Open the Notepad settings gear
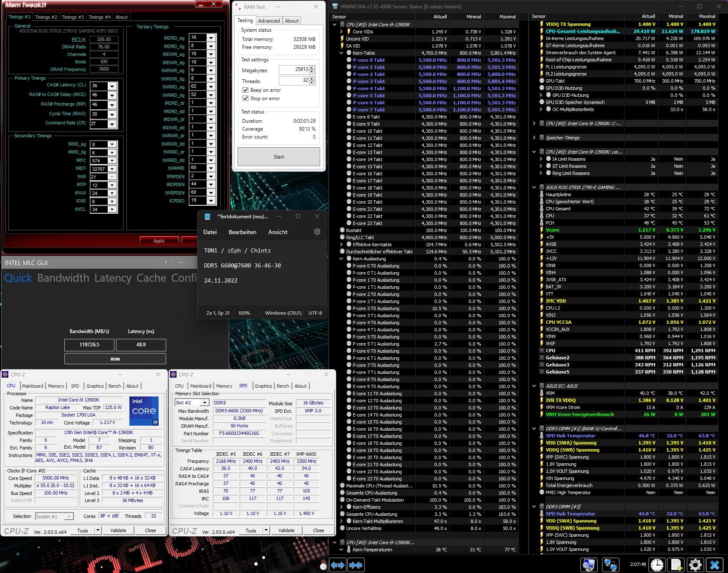 (x=317, y=232)
